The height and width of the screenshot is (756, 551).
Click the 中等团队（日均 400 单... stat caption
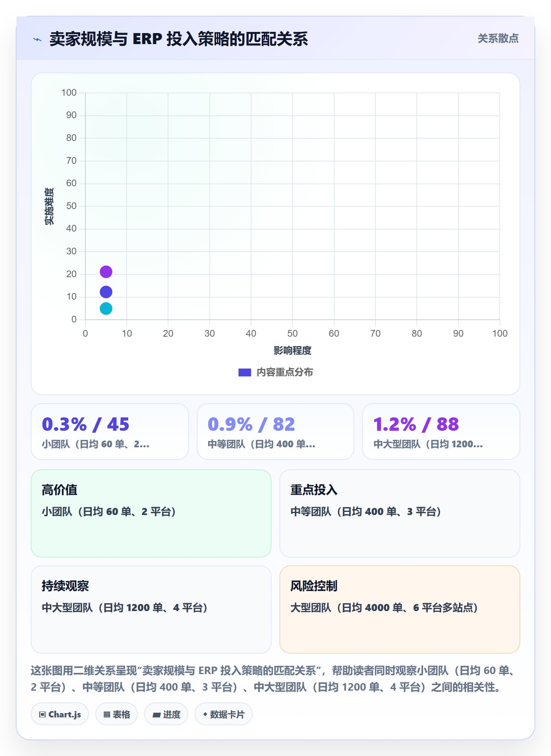pyautogui.click(x=262, y=445)
